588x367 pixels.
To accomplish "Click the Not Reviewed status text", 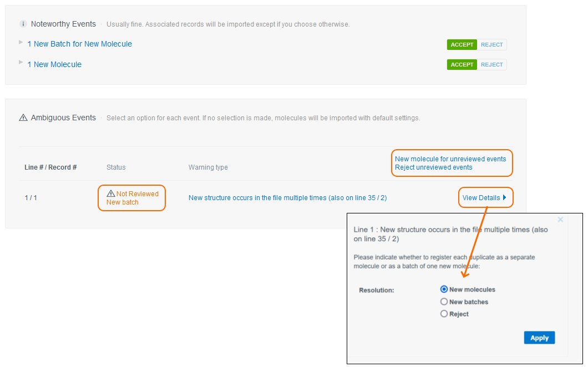I will click(137, 194).
